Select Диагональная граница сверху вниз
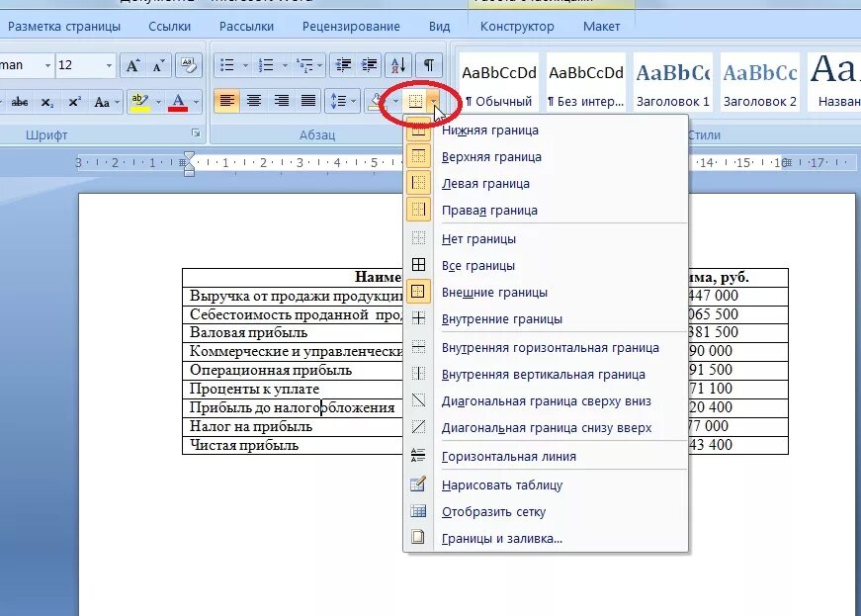861x616 pixels. point(546,400)
